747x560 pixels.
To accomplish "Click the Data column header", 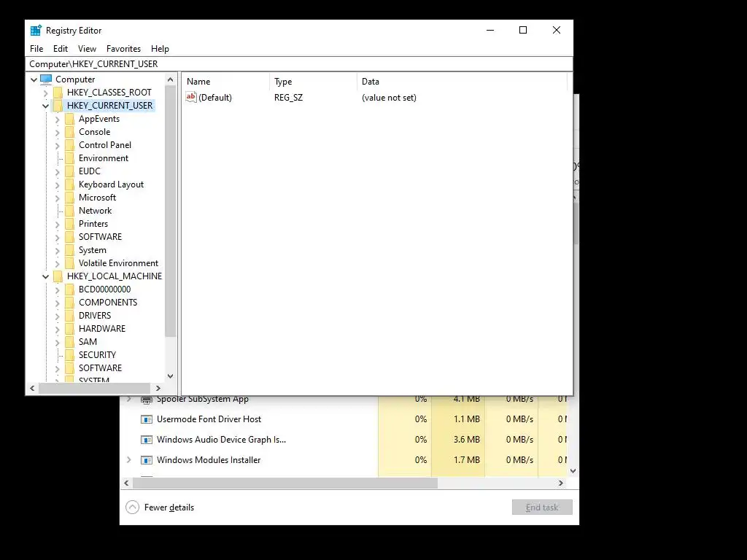I will pos(462,82).
